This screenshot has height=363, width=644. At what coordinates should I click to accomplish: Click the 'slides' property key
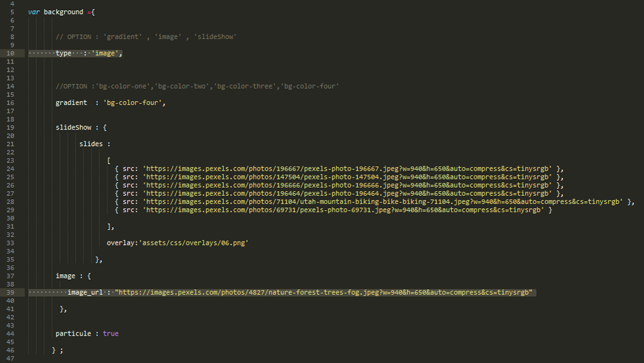click(91, 144)
